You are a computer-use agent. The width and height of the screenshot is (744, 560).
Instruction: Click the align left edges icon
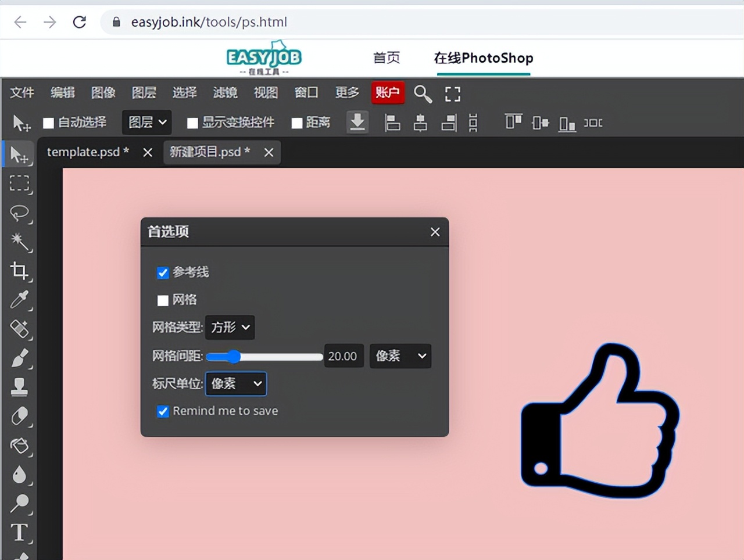[x=392, y=123]
